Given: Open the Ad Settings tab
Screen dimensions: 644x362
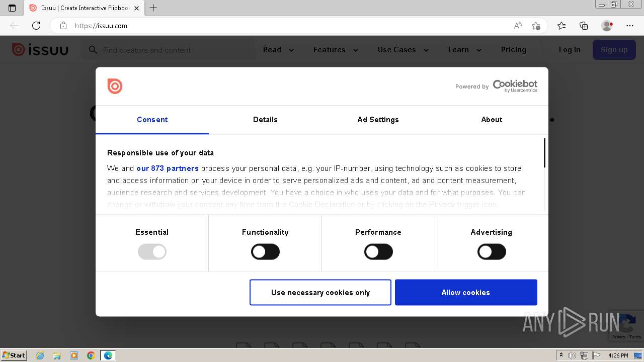Looking at the screenshot, I should pyautogui.click(x=378, y=120).
